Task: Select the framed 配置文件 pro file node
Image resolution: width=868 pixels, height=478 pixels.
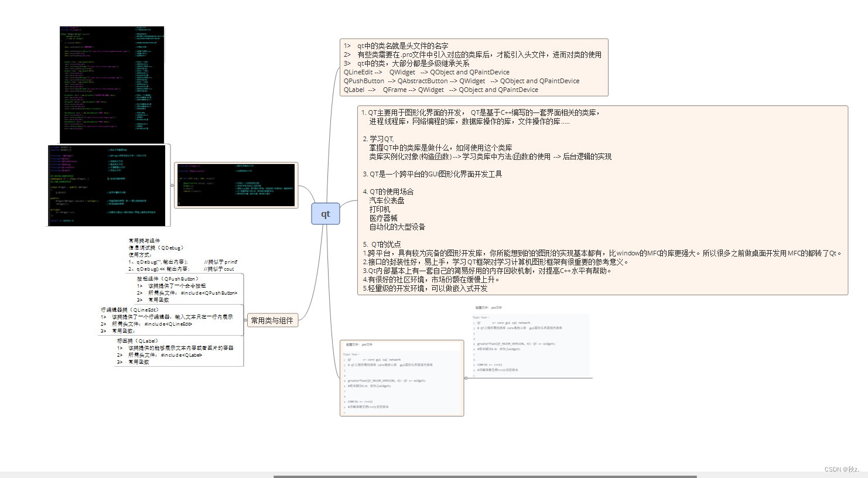Action: (402, 378)
